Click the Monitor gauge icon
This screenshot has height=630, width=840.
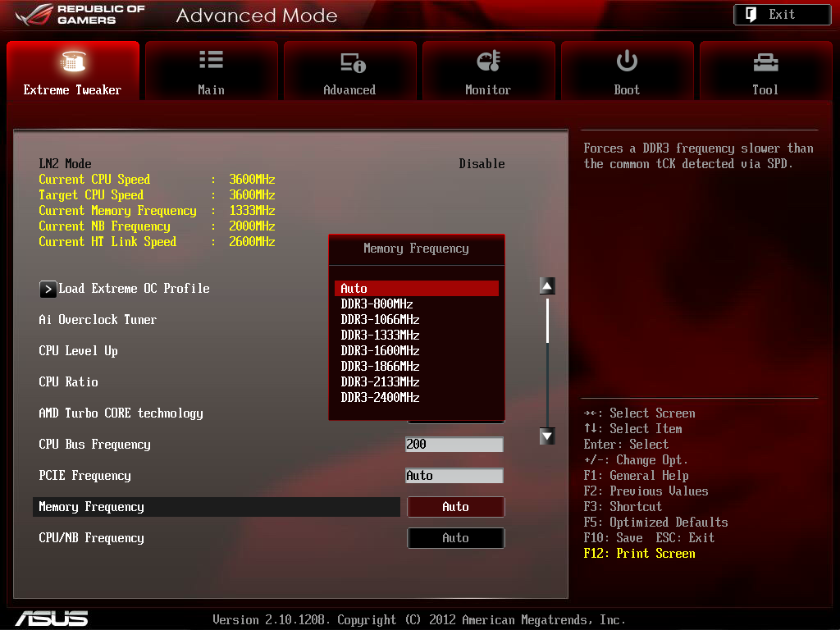pos(489,61)
